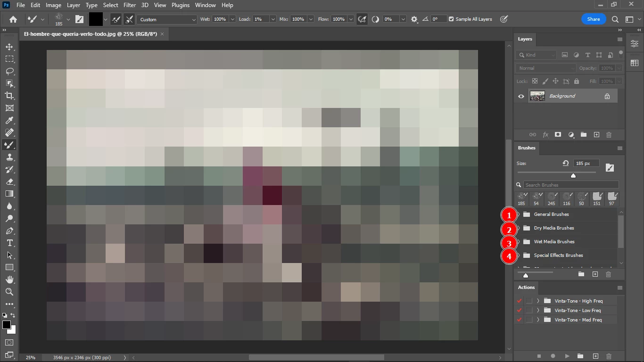Toggle load brush after each stroke
644x362 pixels.
116,19
